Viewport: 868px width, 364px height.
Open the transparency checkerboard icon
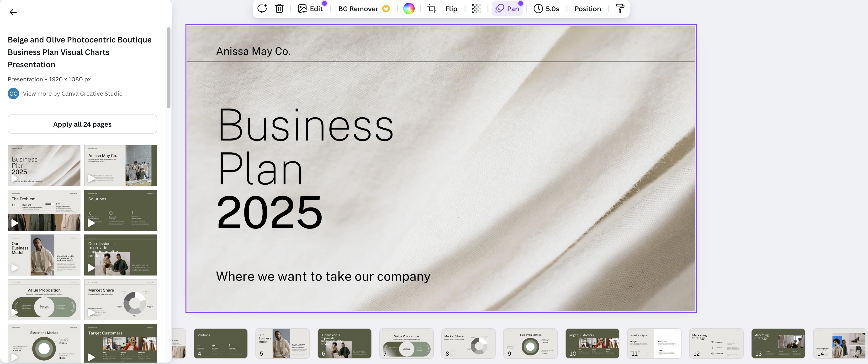tap(476, 9)
